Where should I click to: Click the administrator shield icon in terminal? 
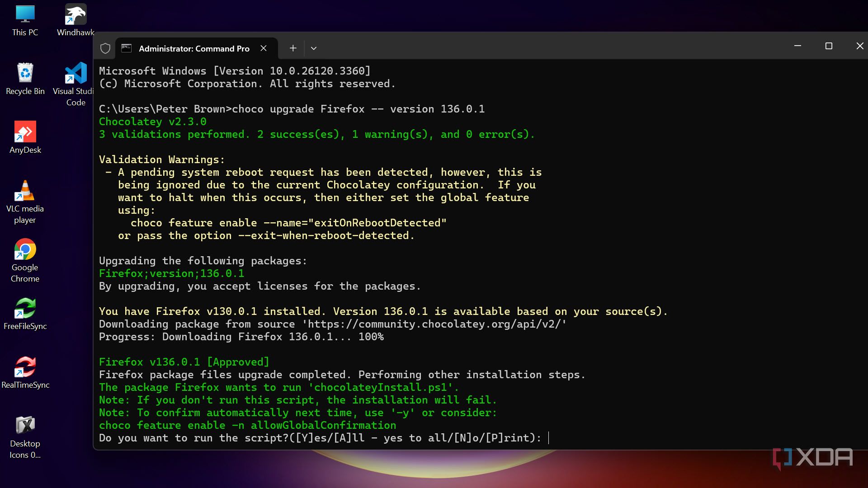[x=105, y=48]
